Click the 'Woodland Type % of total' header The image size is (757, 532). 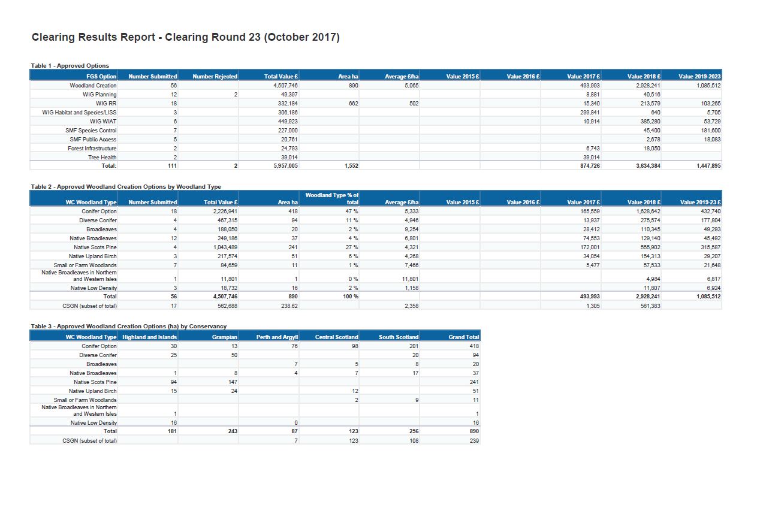332,198
